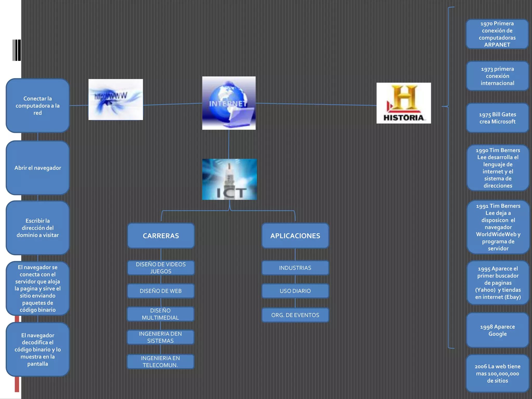Image resolution: width=532 pixels, height=399 pixels.
Task: Click the Conectar la computadora a la red box
Action: click(x=38, y=106)
